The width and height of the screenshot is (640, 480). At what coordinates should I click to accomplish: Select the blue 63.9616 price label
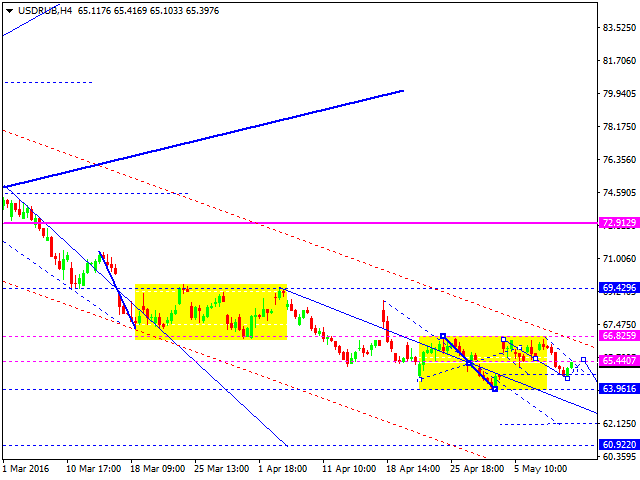pyautogui.click(x=619, y=389)
